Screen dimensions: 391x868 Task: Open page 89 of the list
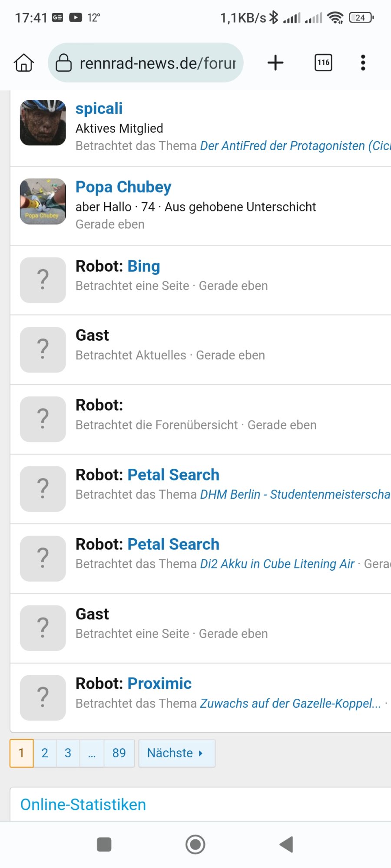[119, 753]
